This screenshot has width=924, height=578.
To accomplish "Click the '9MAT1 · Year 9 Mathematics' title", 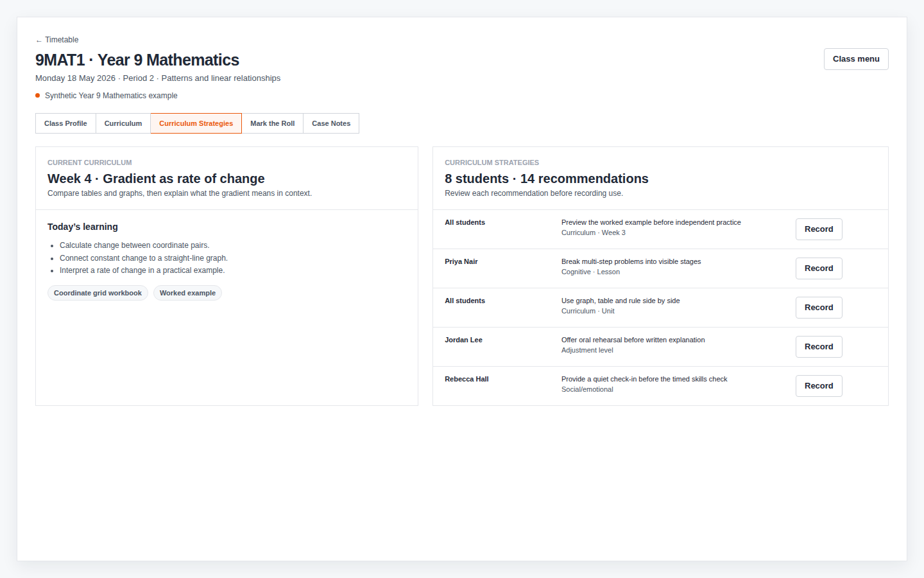I will (137, 60).
